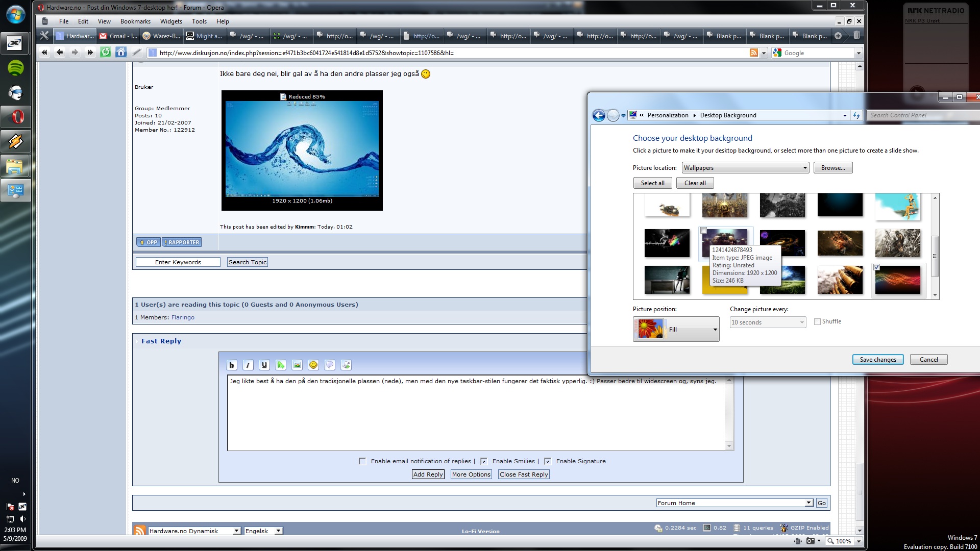This screenshot has height=551, width=980.
Task: Click the camera icon in Opera status bar
Action: pyautogui.click(x=810, y=541)
